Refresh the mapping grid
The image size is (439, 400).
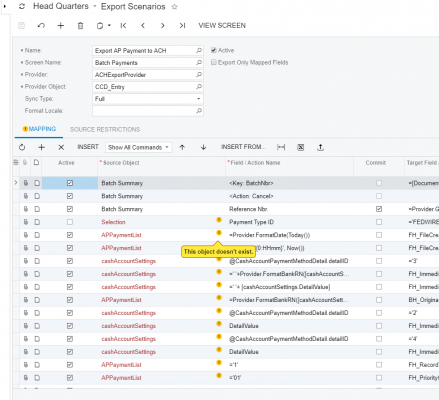(22, 147)
